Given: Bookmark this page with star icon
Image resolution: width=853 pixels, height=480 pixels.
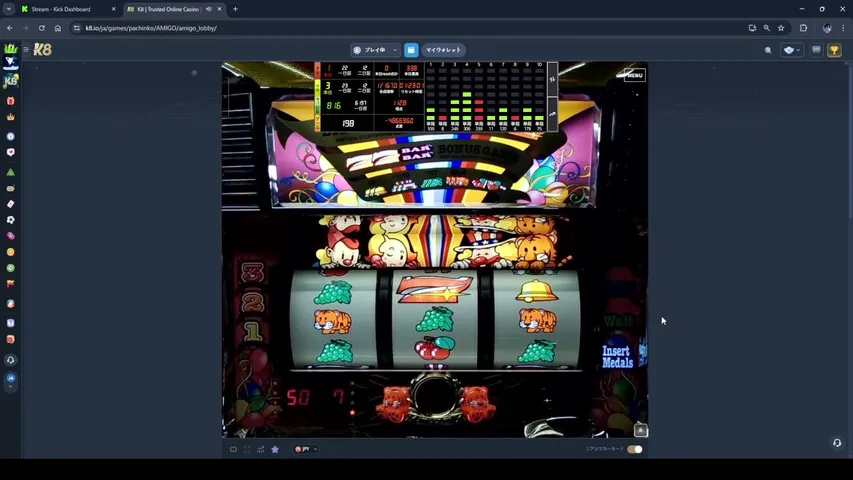Looking at the screenshot, I should tap(781, 28).
